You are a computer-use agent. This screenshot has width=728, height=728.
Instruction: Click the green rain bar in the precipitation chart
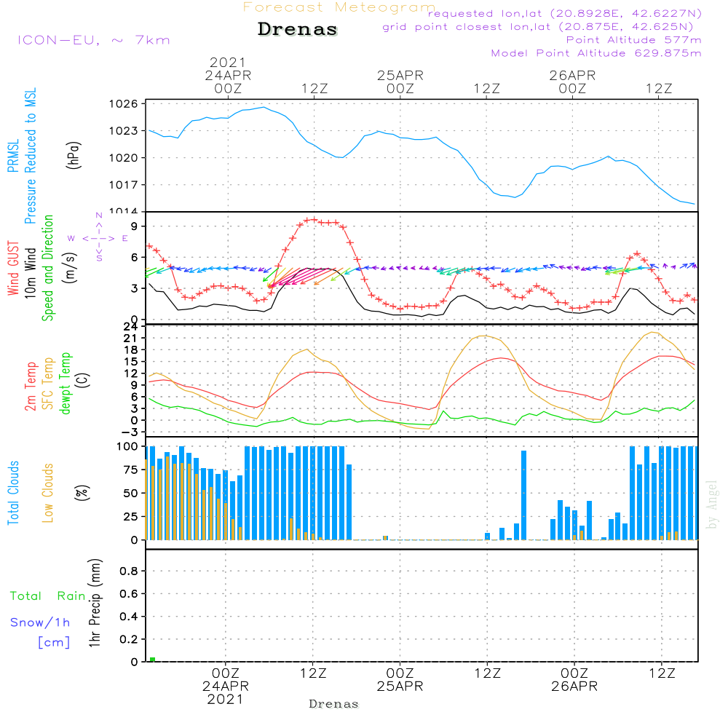[x=152, y=660]
